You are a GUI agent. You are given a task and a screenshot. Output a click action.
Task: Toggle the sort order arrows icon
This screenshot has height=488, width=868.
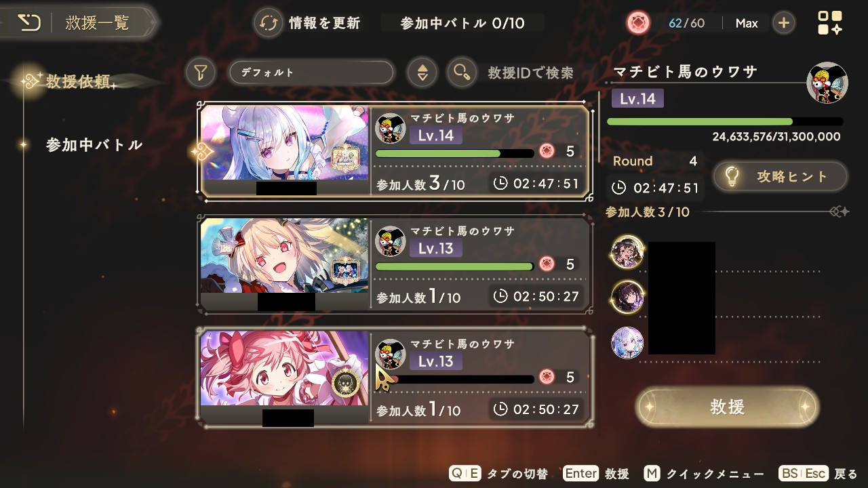tap(422, 73)
